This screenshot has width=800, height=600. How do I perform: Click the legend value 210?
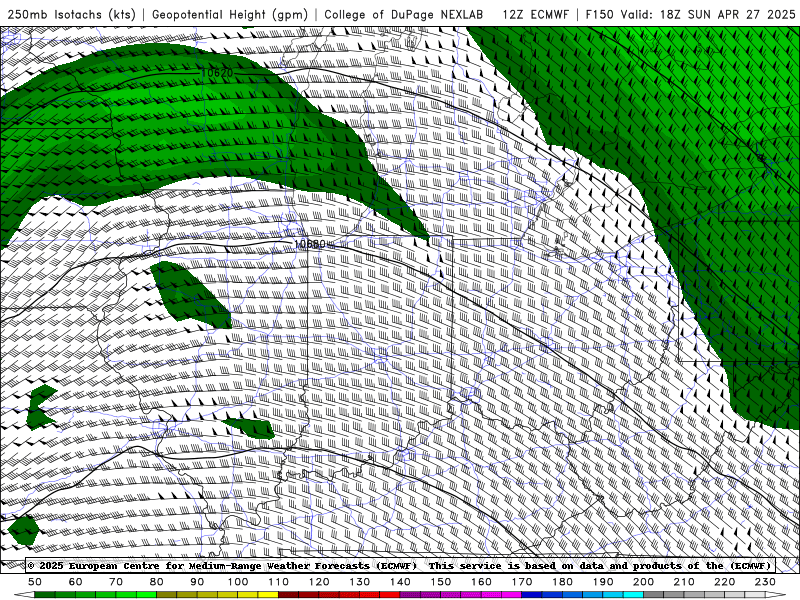(684, 582)
